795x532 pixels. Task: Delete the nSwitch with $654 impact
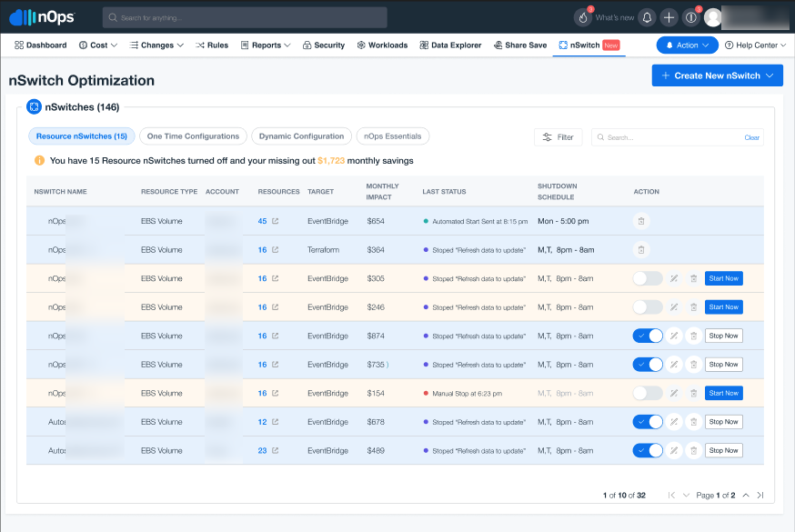641,221
